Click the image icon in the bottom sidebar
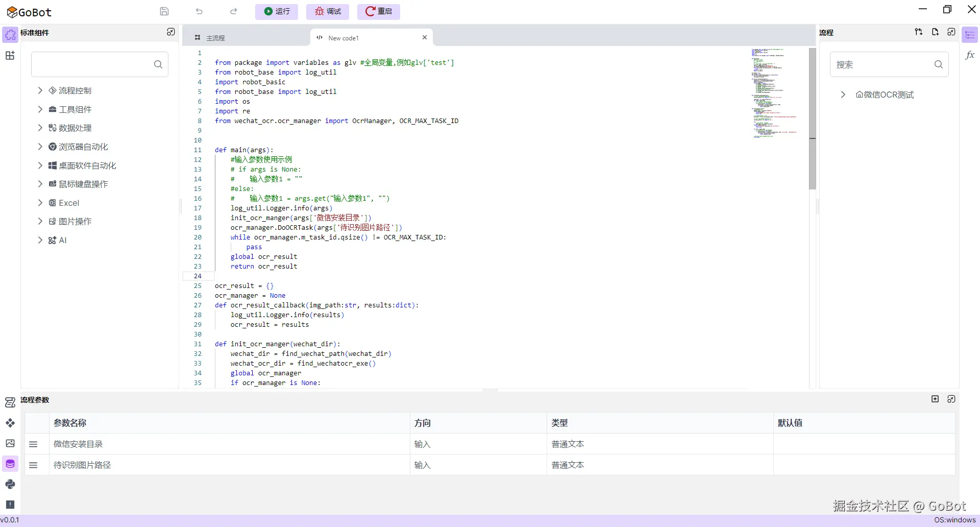Image resolution: width=980 pixels, height=527 pixels. click(10, 444)
